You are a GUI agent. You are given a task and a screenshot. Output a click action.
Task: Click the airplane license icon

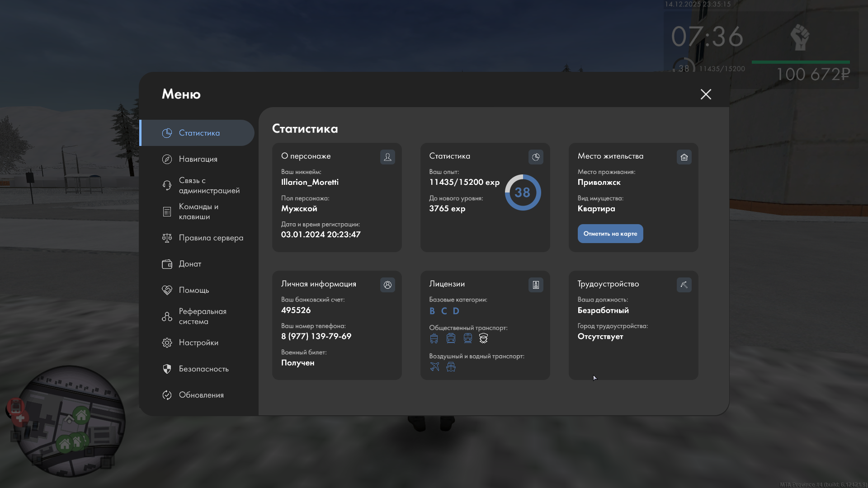click(x=434, y=367)
